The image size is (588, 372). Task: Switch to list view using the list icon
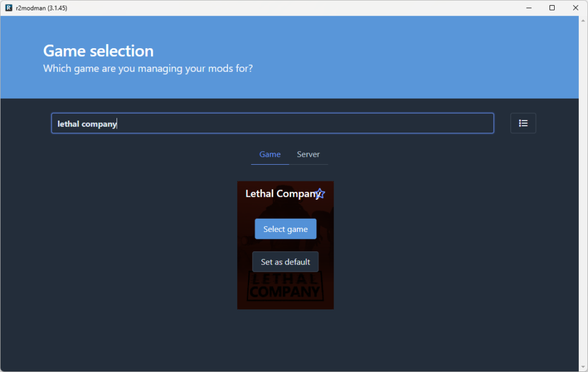pos(523,123)
